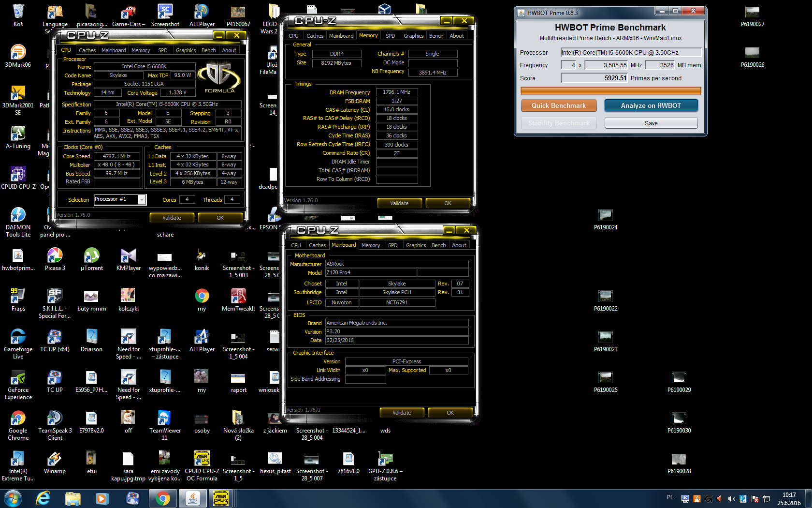Viewport: 812px width, 508px height.
Task: Click the Score value field 5929.51
Action: pyautogui.click(x=594, y=78)
